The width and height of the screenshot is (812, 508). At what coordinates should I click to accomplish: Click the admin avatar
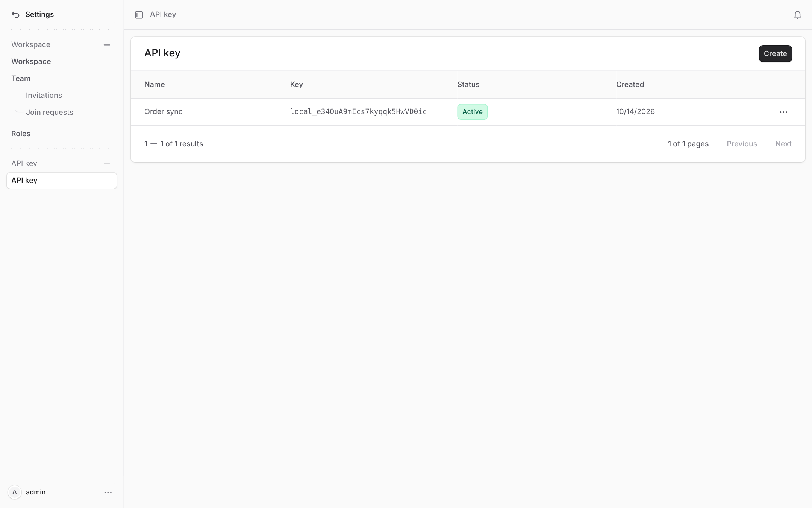coord(15,492)
